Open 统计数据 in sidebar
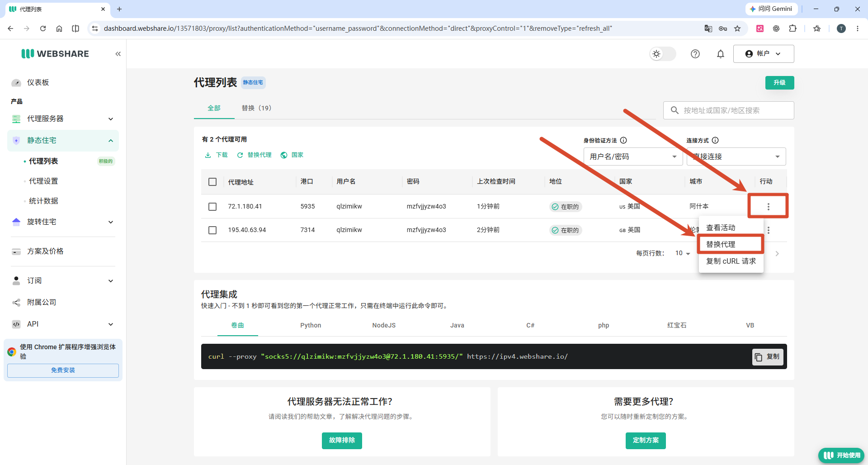The height and width of the screenshot is (465, 868). tap(43, 201)
